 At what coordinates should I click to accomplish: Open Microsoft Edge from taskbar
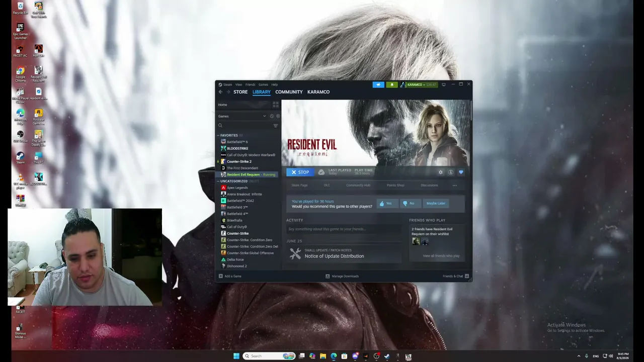(334, 356)
